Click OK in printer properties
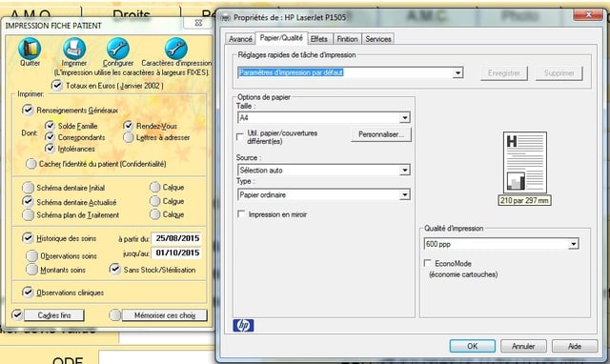The width and height of the screenshot is (610, 364). 473,346
